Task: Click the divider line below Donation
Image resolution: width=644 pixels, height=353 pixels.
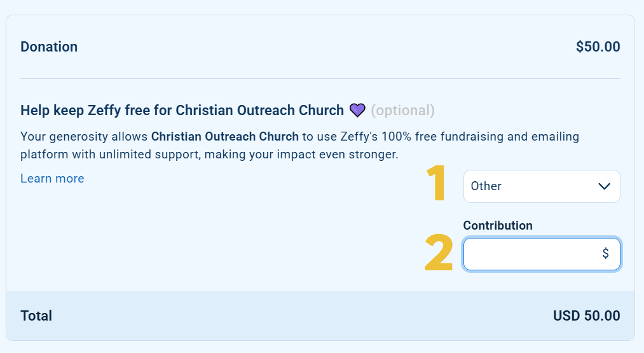Action: coord(320,79)
